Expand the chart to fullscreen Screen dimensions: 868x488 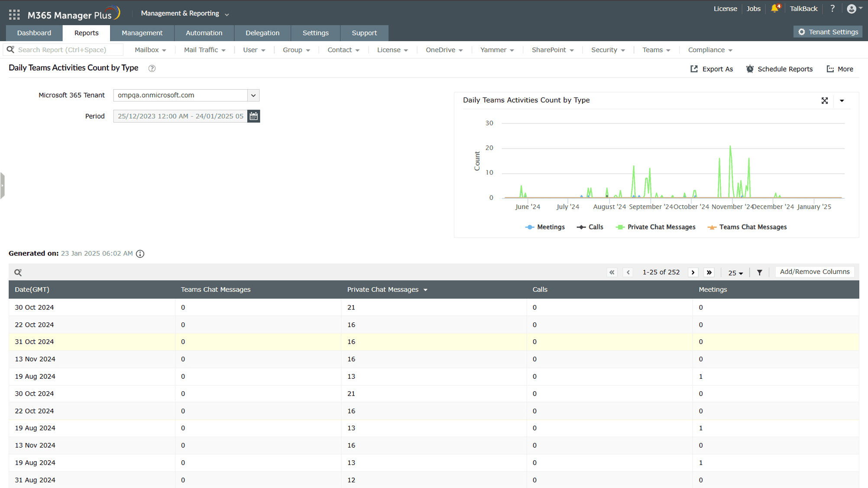tap(824, 101)
